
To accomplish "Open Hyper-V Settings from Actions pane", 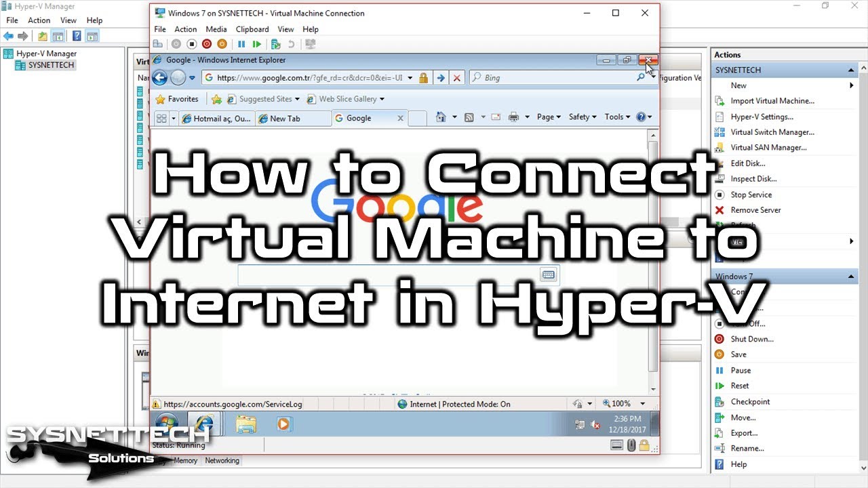I will click(762, 117).
